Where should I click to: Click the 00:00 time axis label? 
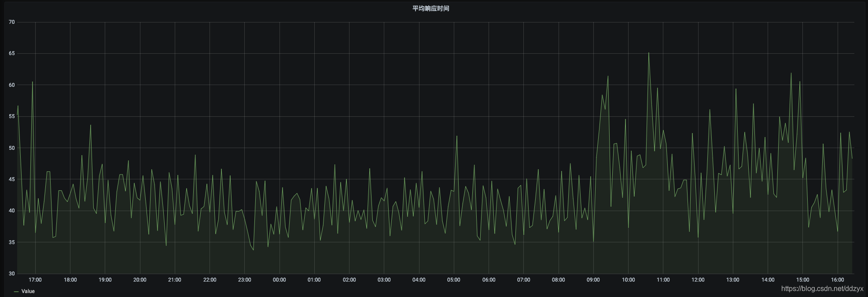[279, 280]
